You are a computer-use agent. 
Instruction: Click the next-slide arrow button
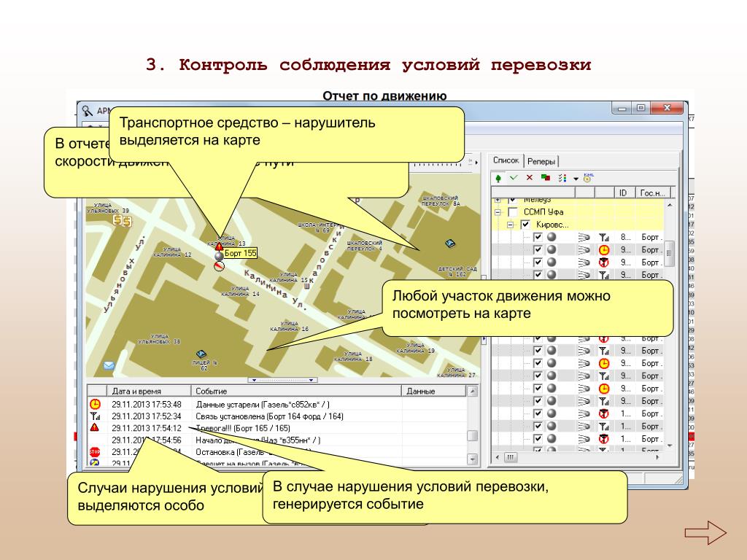[x=705, y=532]
